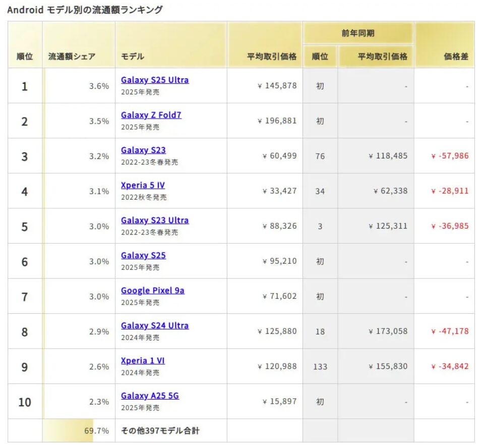Open the Galaxy A25 5G link
The image size is (483, 448).
tap(150, 396)
